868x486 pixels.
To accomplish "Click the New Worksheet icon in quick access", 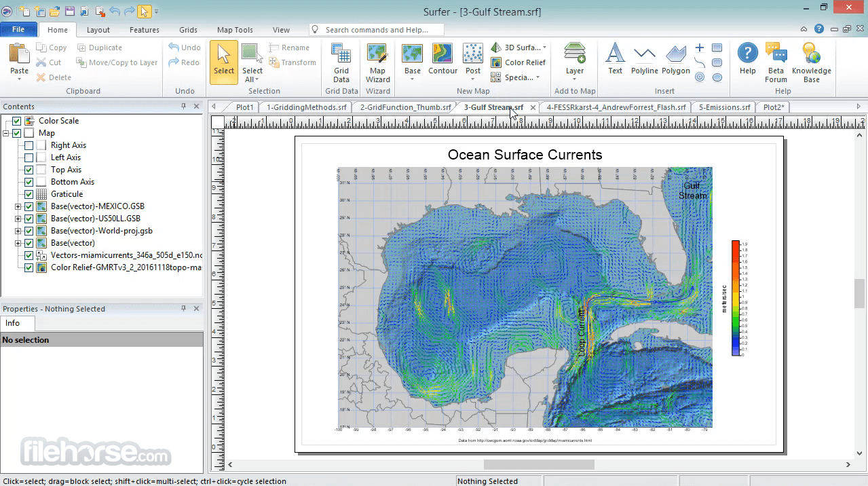I will (39, 12).
